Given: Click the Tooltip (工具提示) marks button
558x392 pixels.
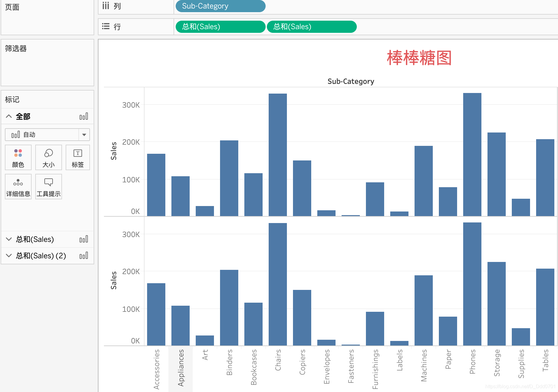Looking at the screenshot, I should coord(49,187).
